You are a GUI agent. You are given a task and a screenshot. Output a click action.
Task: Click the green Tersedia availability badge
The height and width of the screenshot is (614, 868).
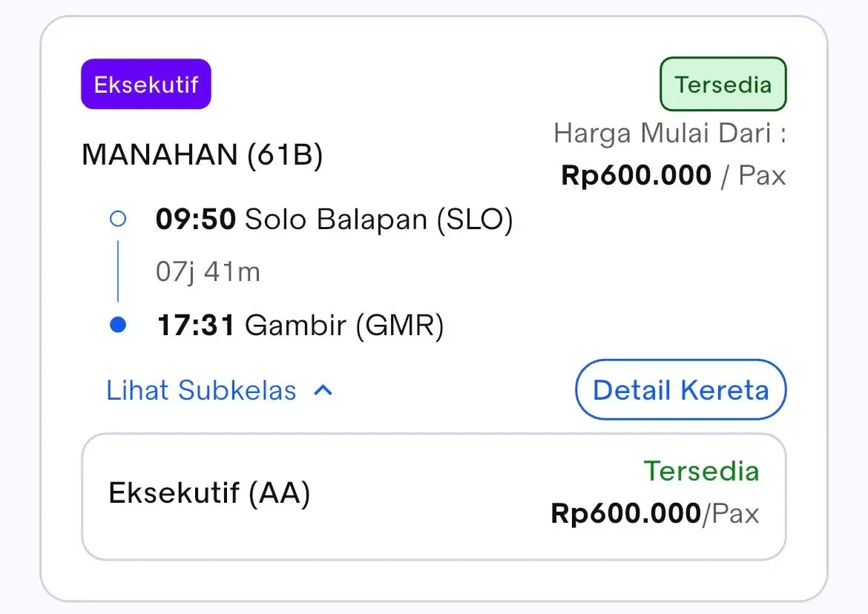(723, 84)
